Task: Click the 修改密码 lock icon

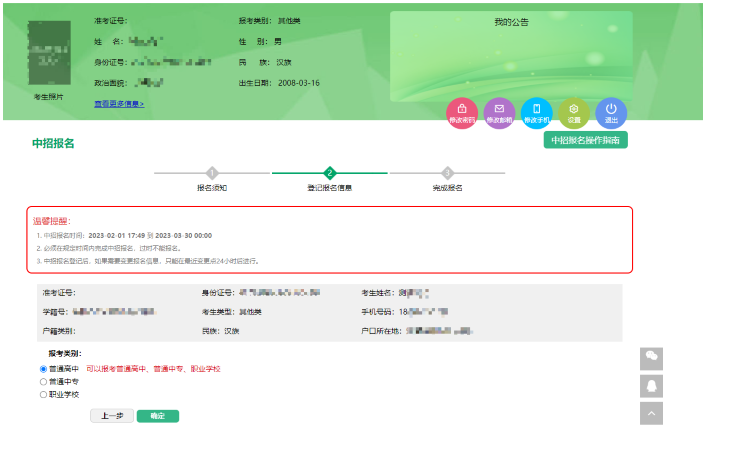Action: [461, 112]
